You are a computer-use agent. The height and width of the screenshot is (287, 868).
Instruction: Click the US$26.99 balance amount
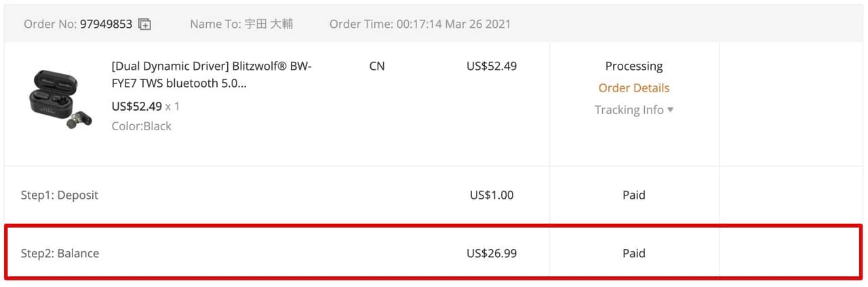click(492, 254)
